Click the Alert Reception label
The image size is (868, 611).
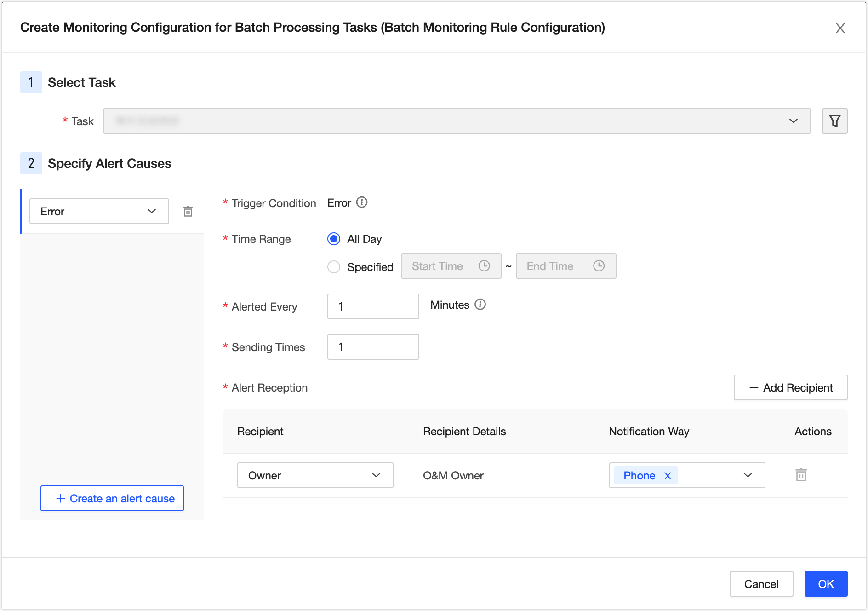pos(269,388)
